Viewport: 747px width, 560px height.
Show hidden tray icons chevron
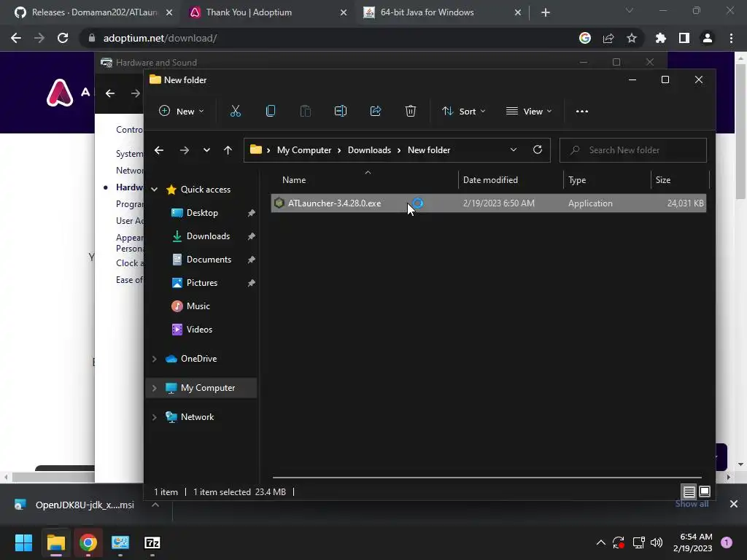(x=601, y=542)
